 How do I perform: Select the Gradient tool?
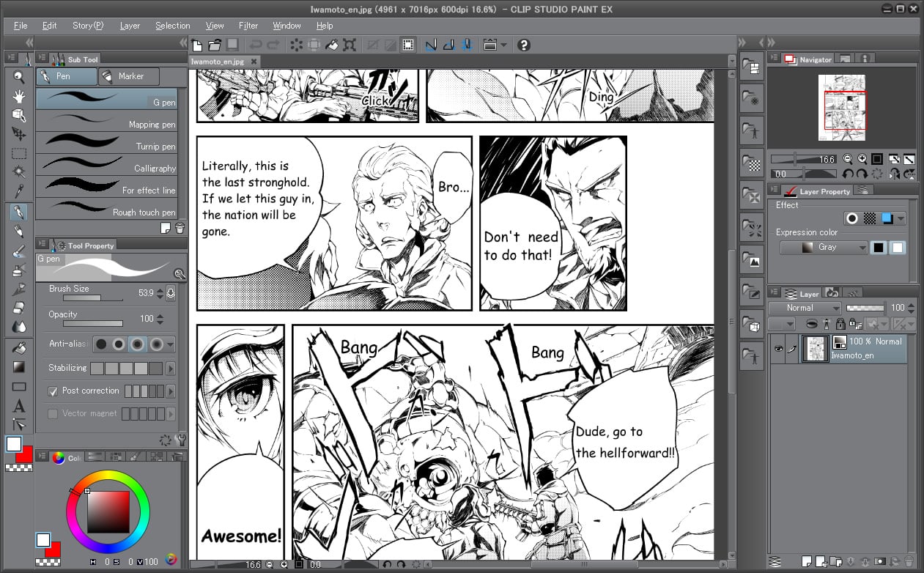19,367
